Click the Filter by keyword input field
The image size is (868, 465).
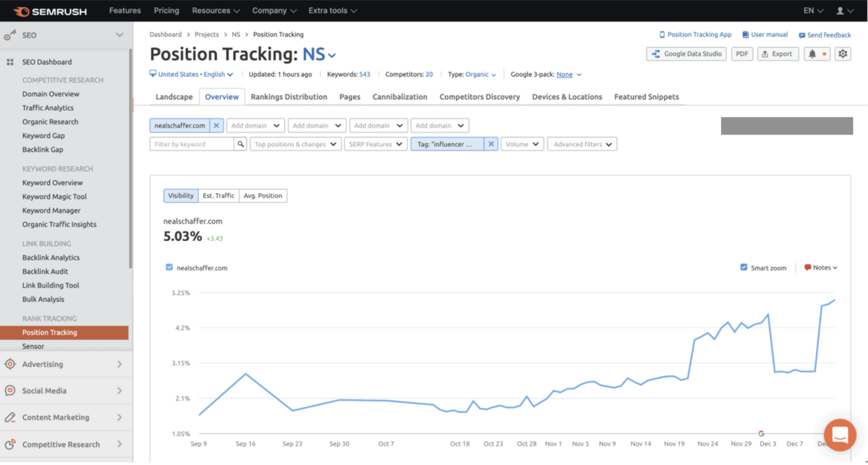point(192,145)
